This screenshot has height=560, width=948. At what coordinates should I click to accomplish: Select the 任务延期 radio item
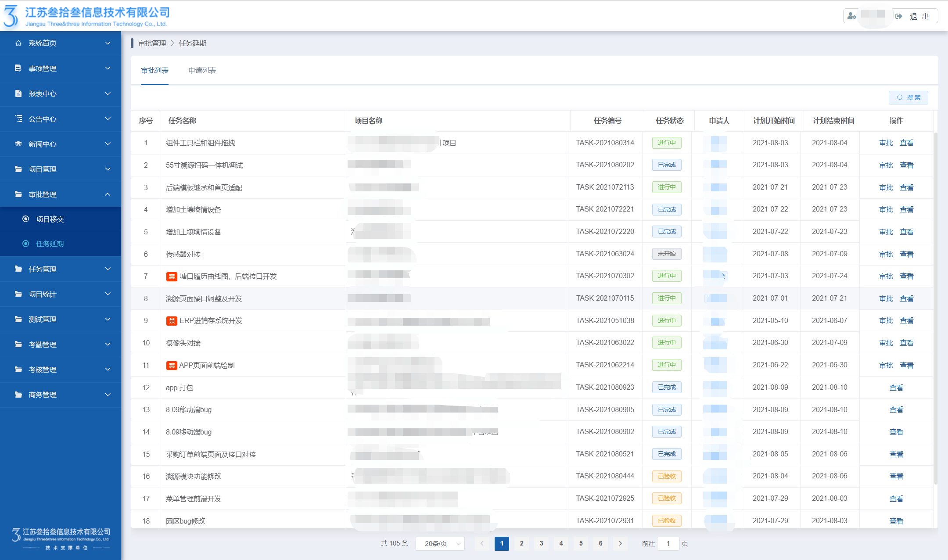(x=26, y=244)
